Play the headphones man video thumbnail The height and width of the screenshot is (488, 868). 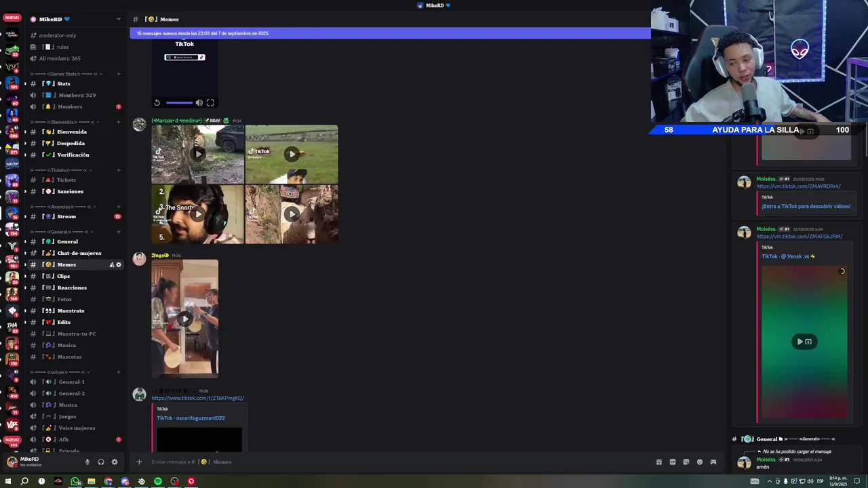pyautogui.click(x=197, y=214)
